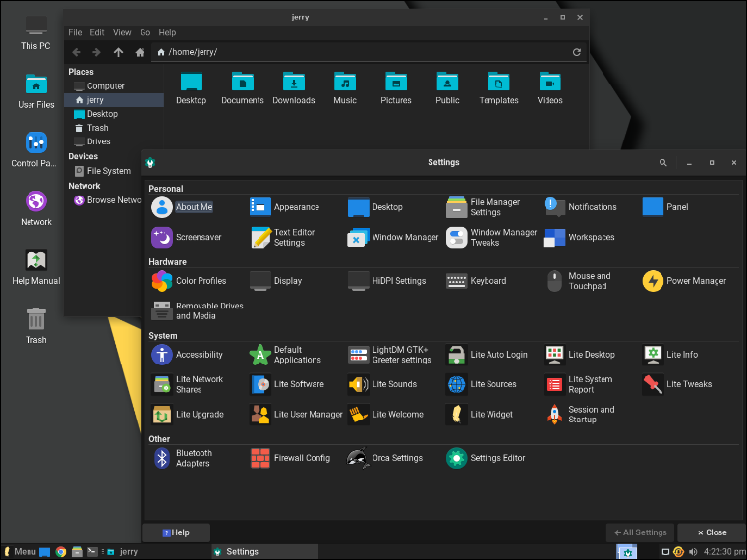
Task: Open Lite Sounds settings
Action: 382,384
